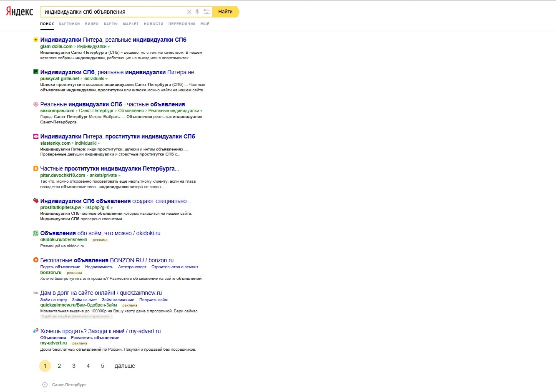Viewport: 556px width, 392px height.
Task: Open the BONZON.RU ad title link
Action: (x=107, y=260)
